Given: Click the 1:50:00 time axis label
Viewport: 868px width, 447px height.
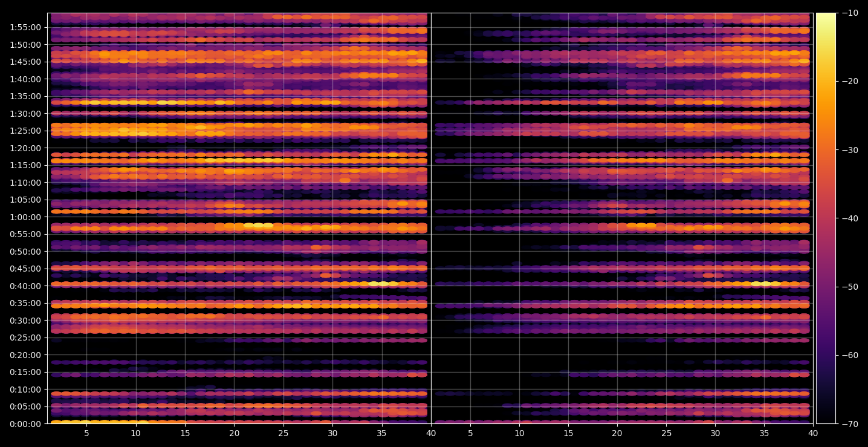Looking at the screenshot, I should click(25, 44).
